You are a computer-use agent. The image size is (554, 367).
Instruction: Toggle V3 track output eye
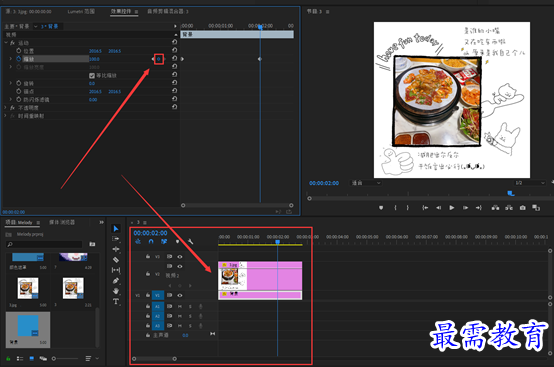click(x=180, y=256)
